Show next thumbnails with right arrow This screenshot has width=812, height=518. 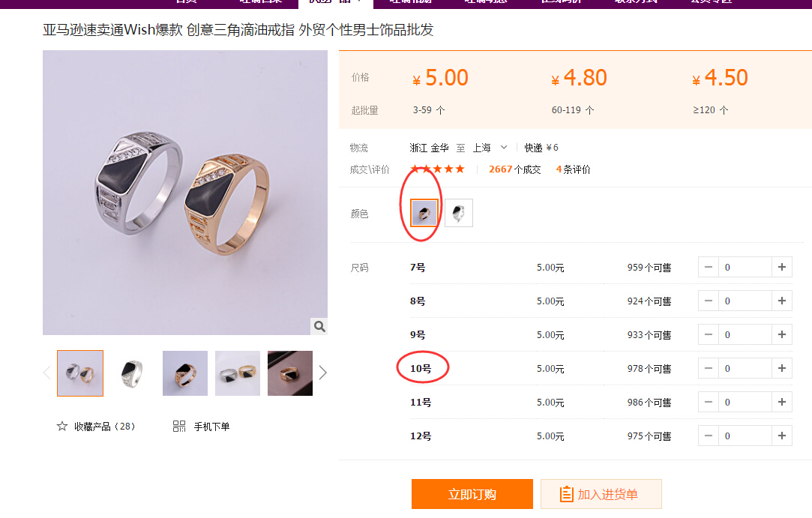[322, 373]
